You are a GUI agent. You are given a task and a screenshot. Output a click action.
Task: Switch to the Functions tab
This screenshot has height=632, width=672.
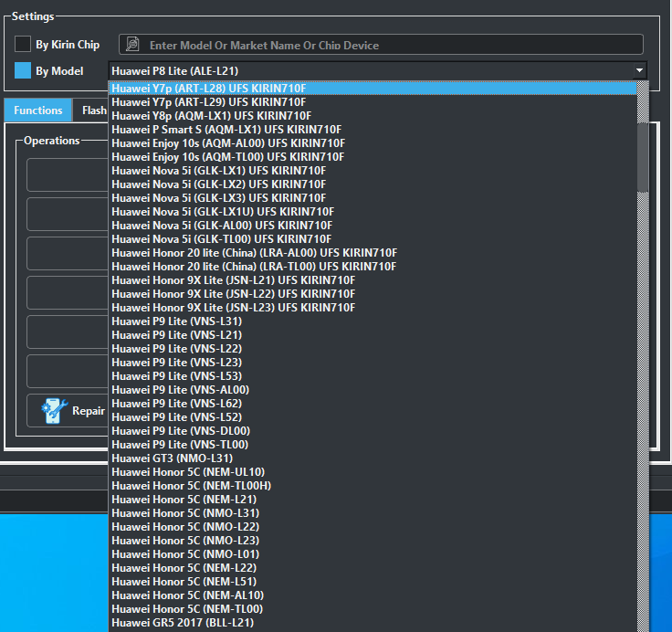coord(38,111)
